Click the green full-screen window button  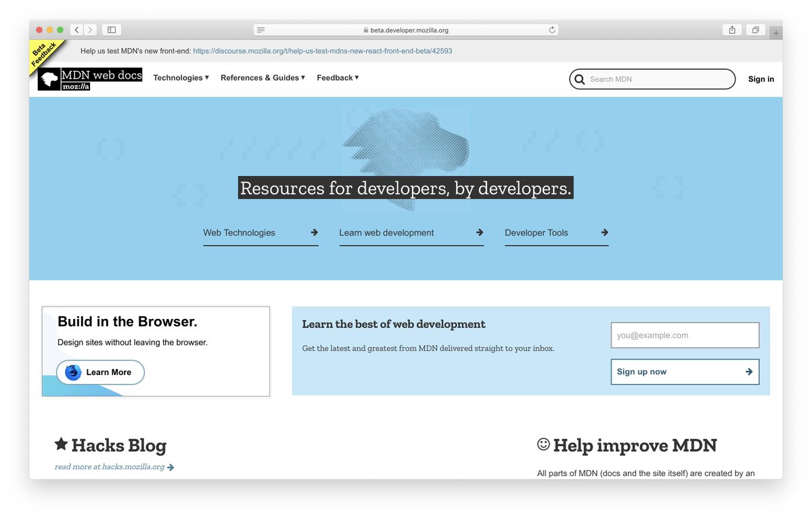coord(60,30)
